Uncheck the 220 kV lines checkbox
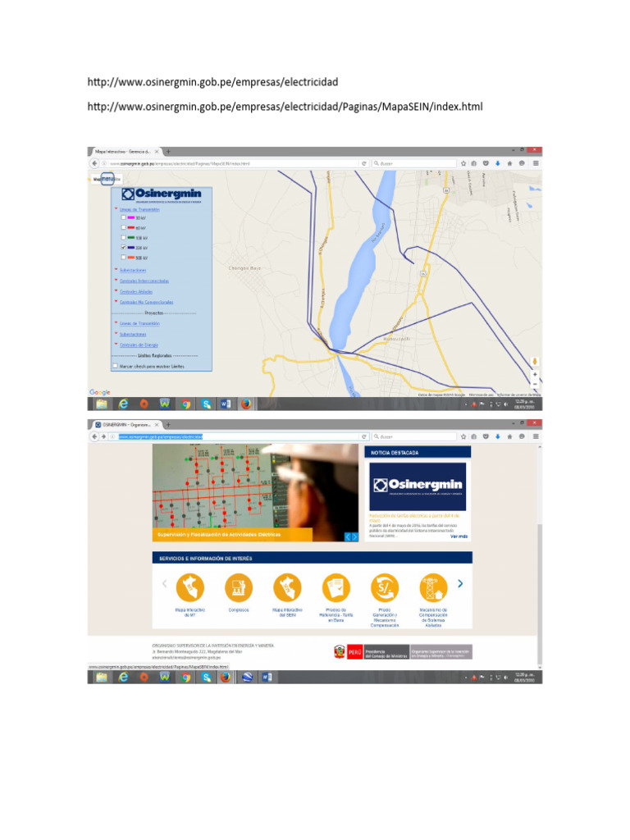 pyautogui.click(x=123, y=248)
